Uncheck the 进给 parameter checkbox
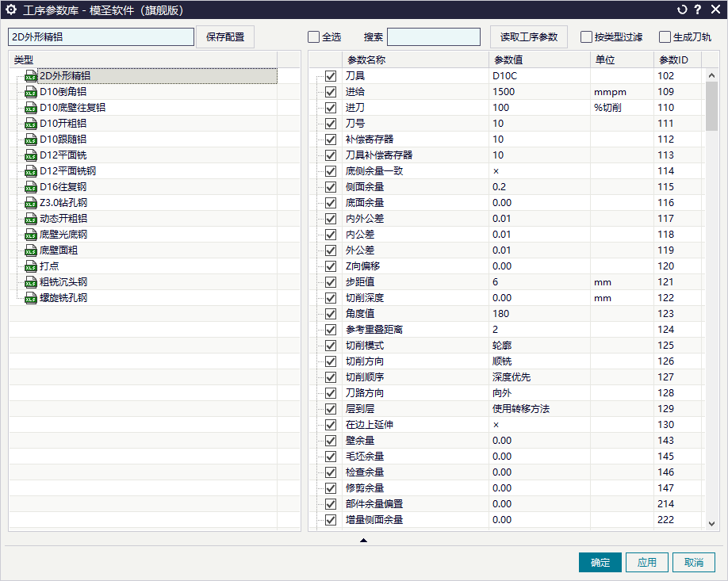The width and height of the screenshot is (728, 581). coord(331,92)
